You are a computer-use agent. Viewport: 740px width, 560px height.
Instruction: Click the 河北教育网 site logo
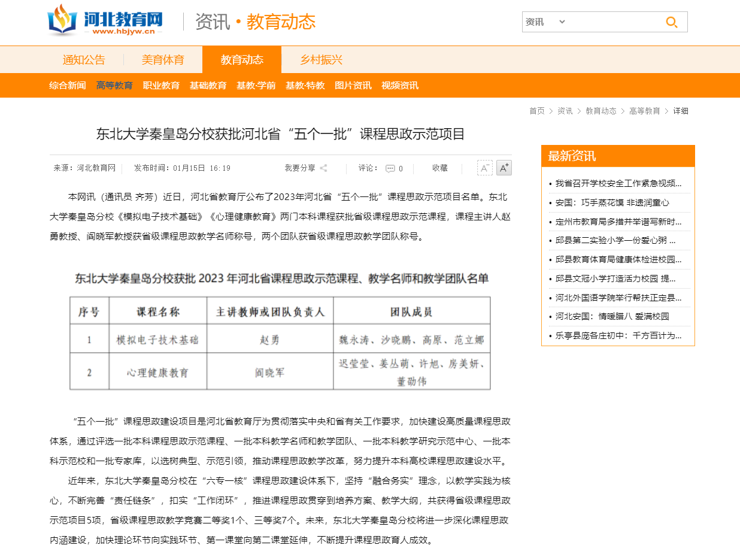coord(105,20)
